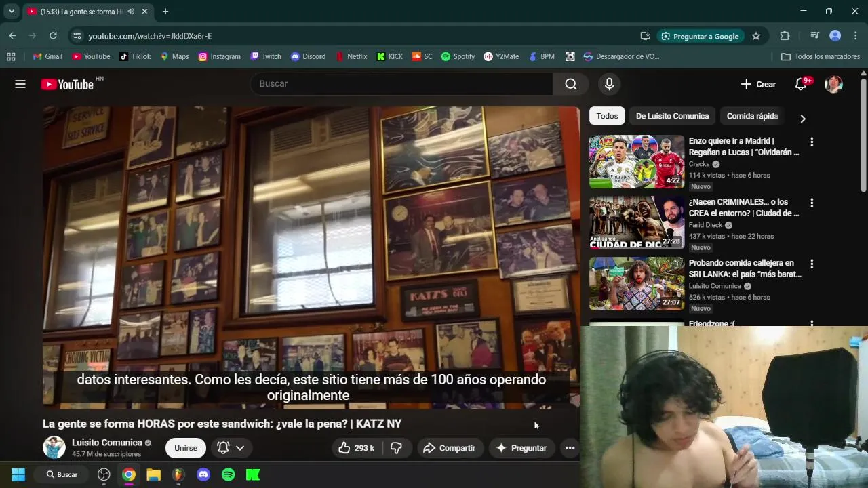868x488 pixels.
Task: Open the Enzo quiere ir a Madrid thumbnail
Action: tap(636, 161)
